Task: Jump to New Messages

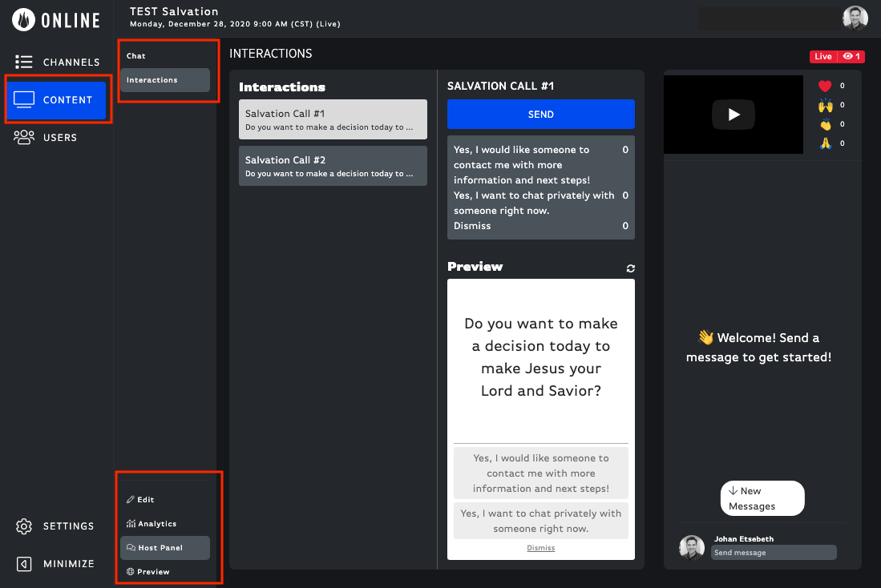Action: (x=762, y=498)
